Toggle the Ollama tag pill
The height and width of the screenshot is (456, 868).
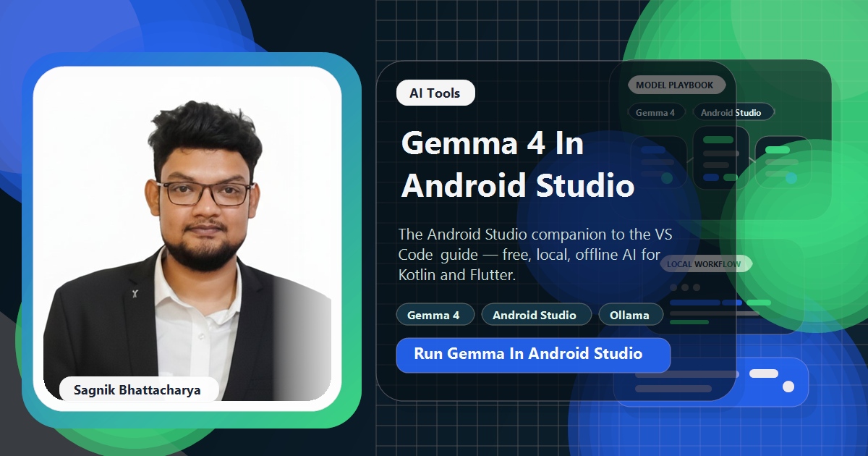pyautogui.click(x=631, y=314)
